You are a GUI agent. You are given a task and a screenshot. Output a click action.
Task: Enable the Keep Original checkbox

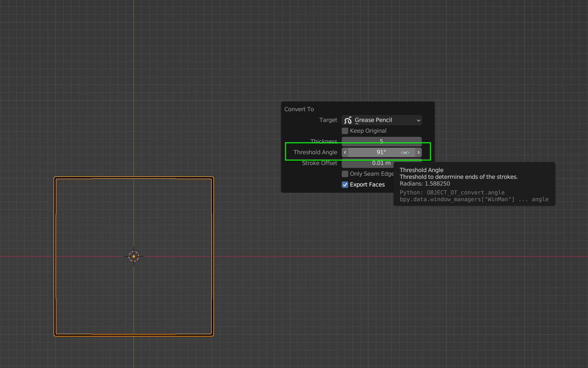pyautogui.click(x=345, y=131)
